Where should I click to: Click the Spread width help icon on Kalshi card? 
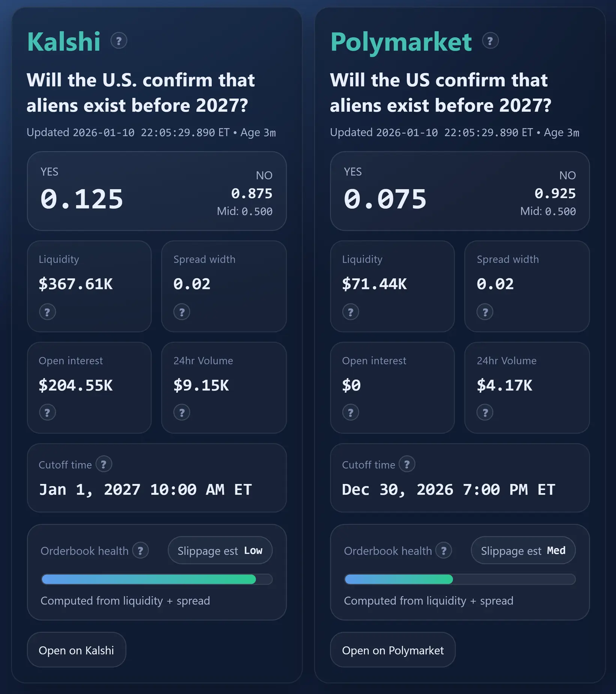(182, 312)
